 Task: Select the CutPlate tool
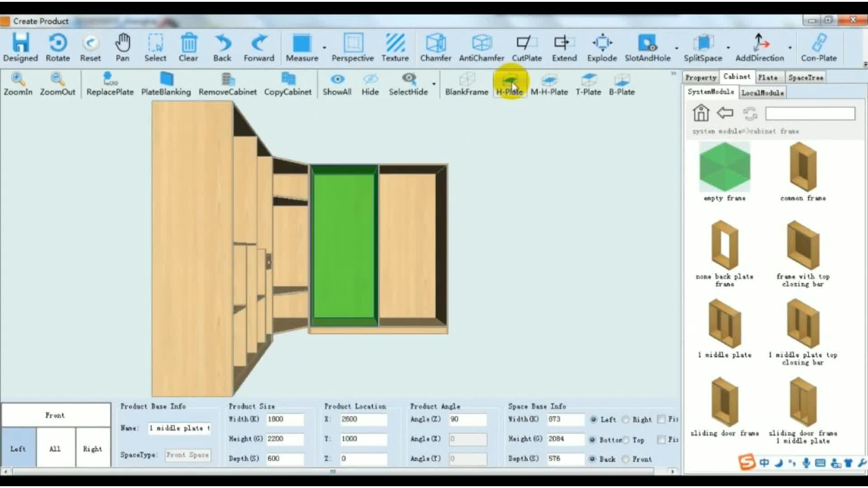pyautogui.click(x=526, y=43)
